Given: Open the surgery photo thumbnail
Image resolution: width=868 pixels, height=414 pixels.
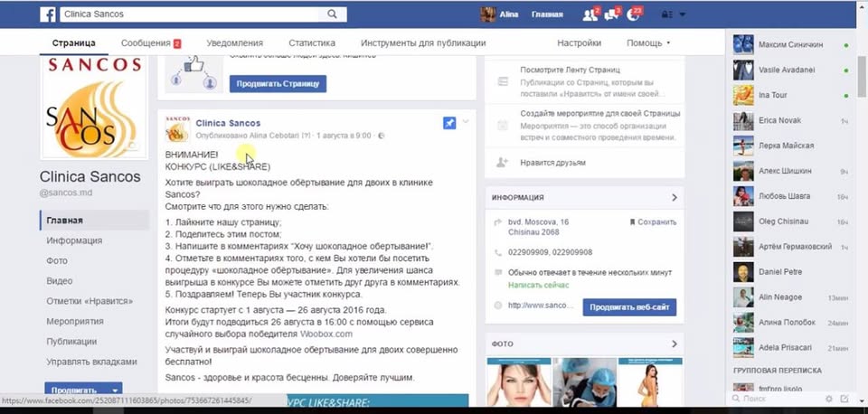Looking at the screenshot, I should click(x=585, y=382).
